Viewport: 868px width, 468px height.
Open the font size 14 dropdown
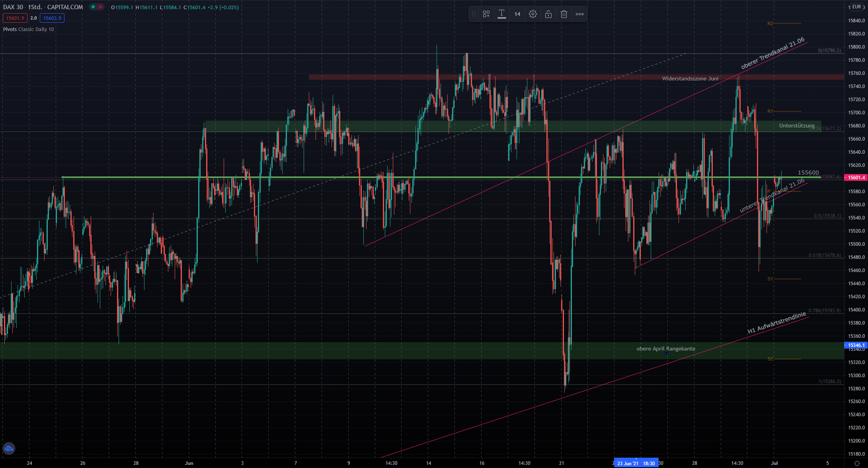(x=517, y=14)
